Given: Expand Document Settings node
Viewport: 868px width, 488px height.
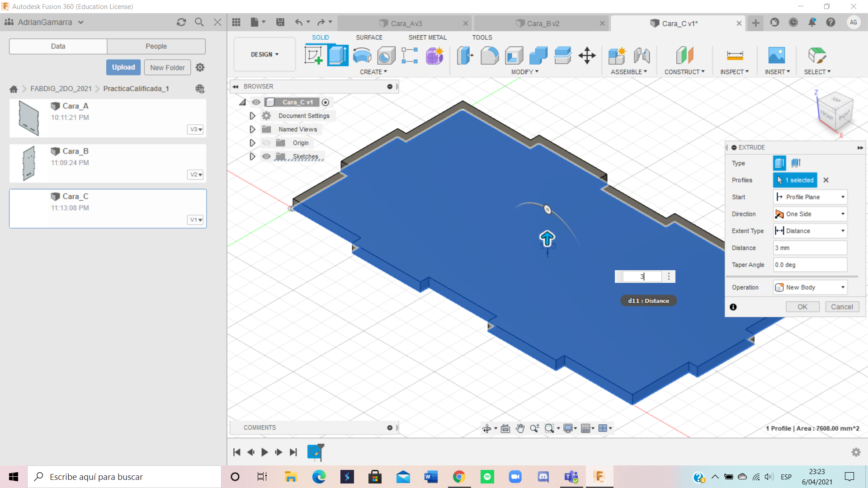Looking at the screenshot, I should [x=252, y=116].
